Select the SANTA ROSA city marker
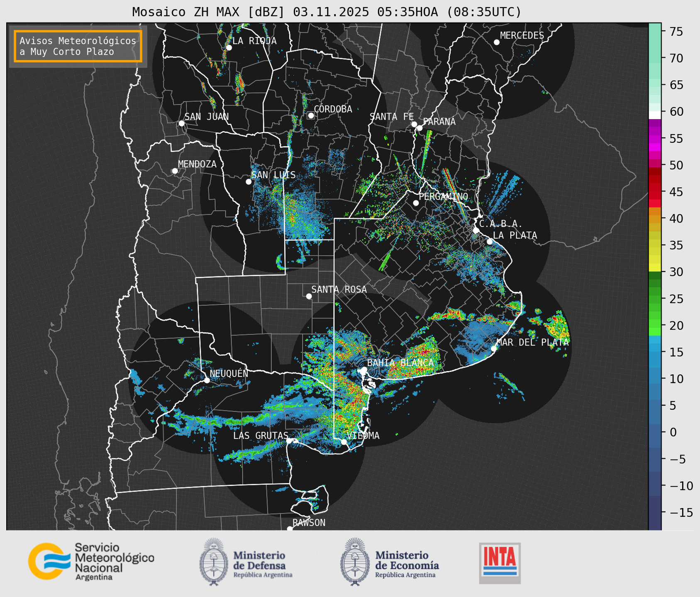The height and width of the screenshot is (597, 700). [309, 296]
